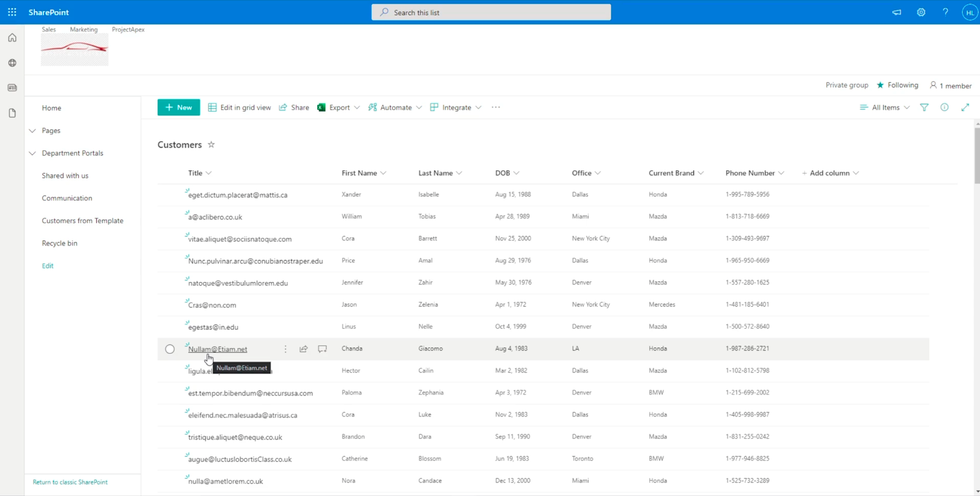Open the Current Brand column menu
The width and height of the screenshot is (980, 496).
pyautogui.click(x=676, y=173)
